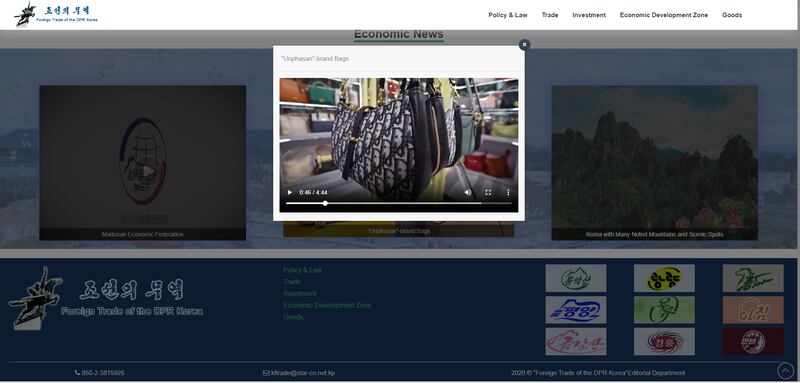Open the Economic Development Zone top menu
Screen dimensions: 800x383
663,15
